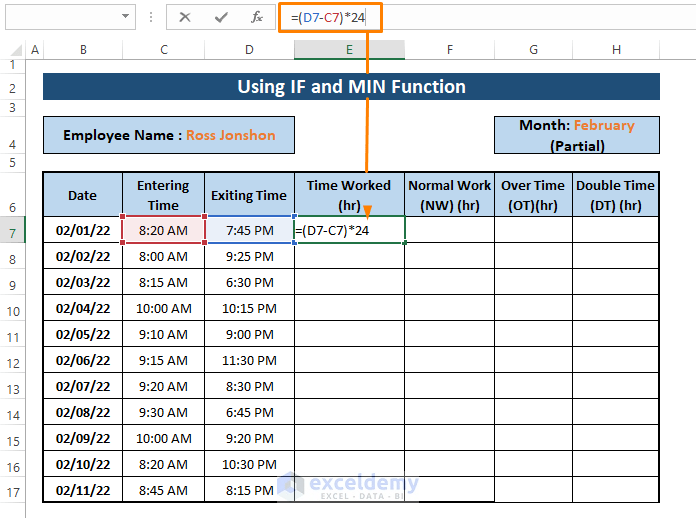Select row 2 header

click(12, 88)
